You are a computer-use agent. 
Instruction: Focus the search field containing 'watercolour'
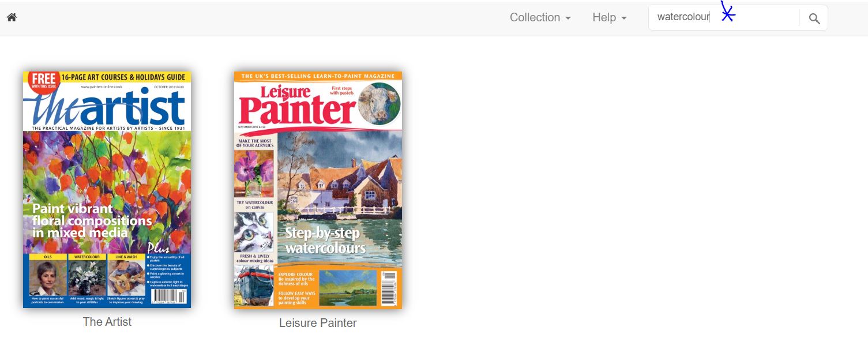724,17
